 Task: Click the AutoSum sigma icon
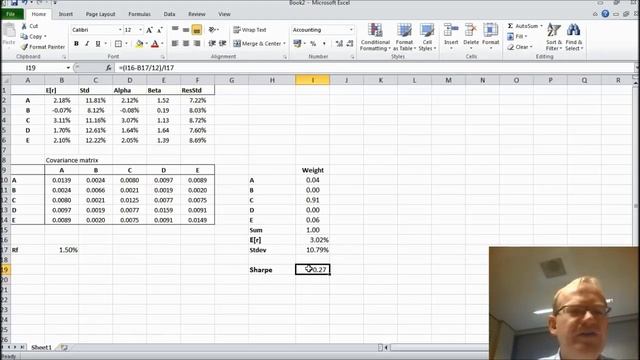pyautogui.click(x=510, y=26)
